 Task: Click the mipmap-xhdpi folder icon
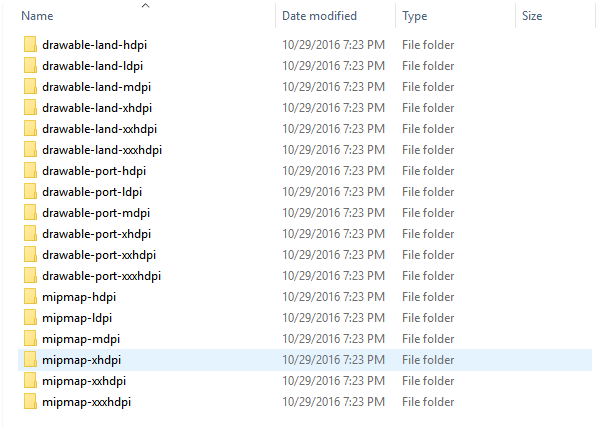click(x=30, y=360)
